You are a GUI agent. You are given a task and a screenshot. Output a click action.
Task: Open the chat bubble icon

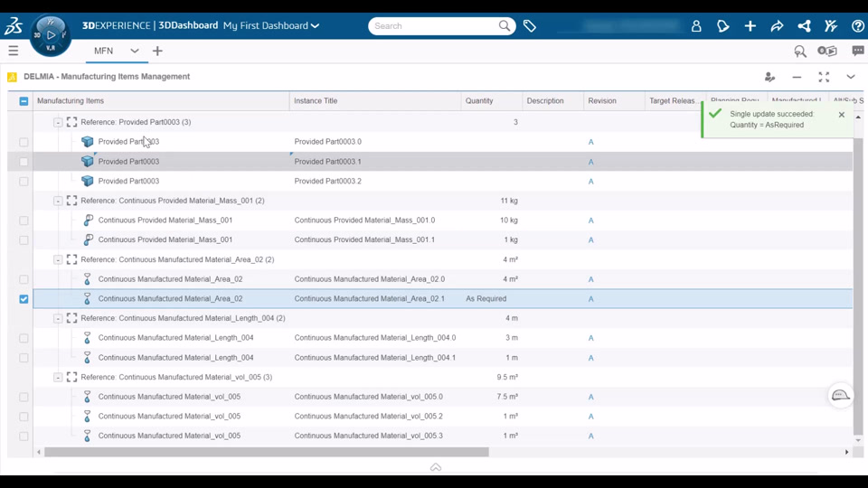(x=857, y=51)
